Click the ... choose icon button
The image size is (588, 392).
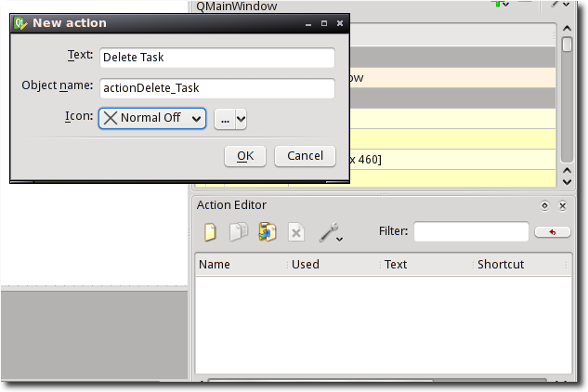pos(225,120)
